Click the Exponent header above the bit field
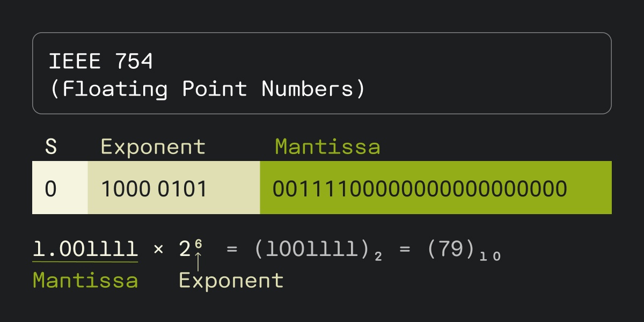This screenshot has height=322, width=644. (x=153, y=147)
